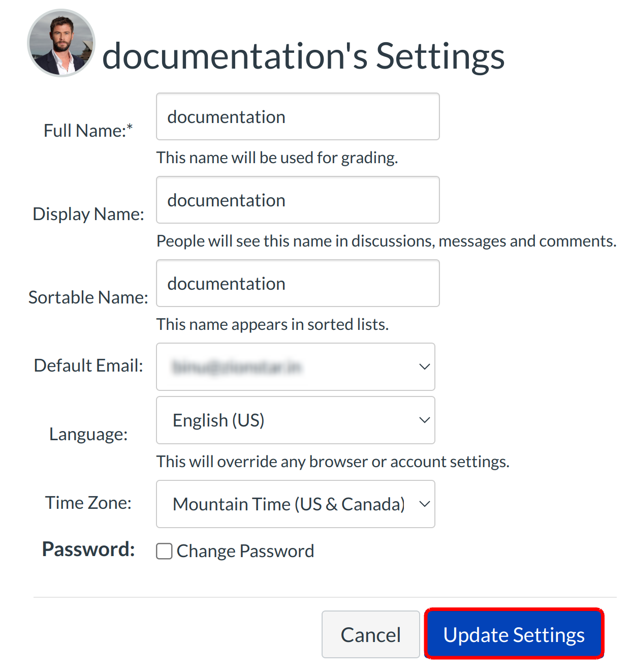
Task: Click the "documentation's Settings" page heading
Action: click(303, 56)
